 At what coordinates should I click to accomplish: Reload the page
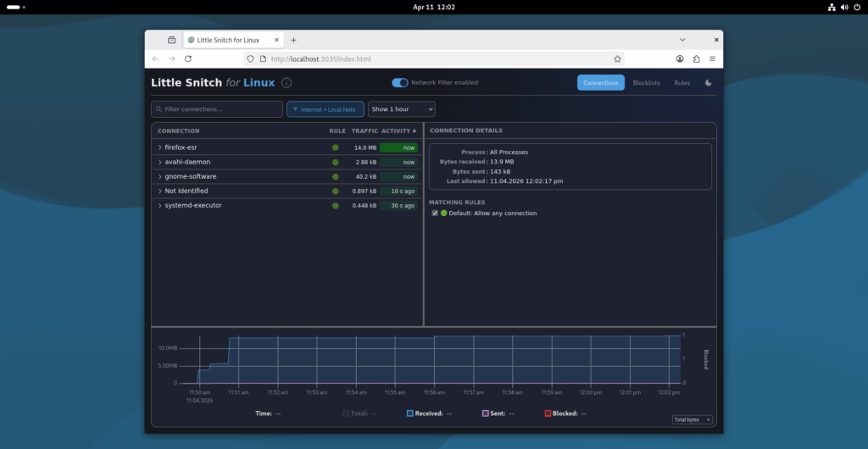(188, 58)
